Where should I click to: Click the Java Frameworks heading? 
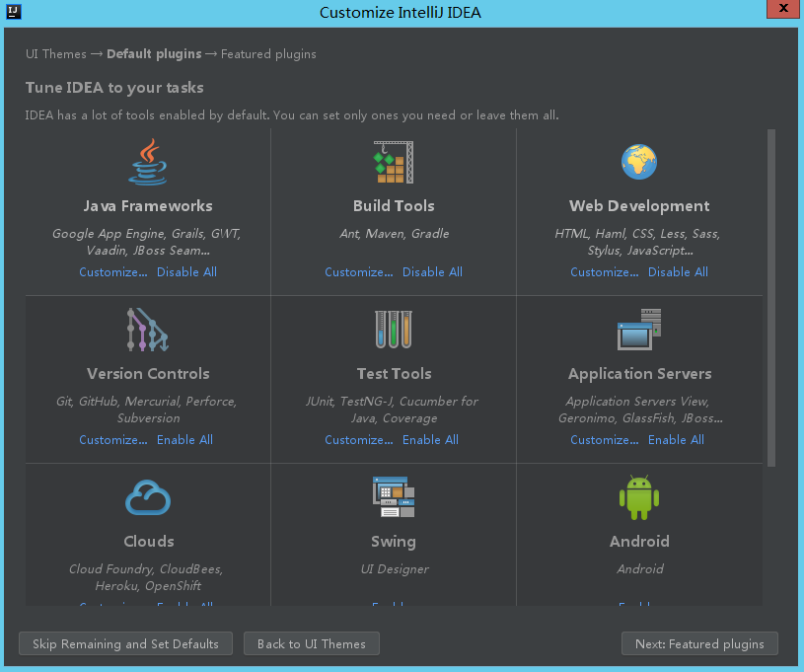coord(148,206)
